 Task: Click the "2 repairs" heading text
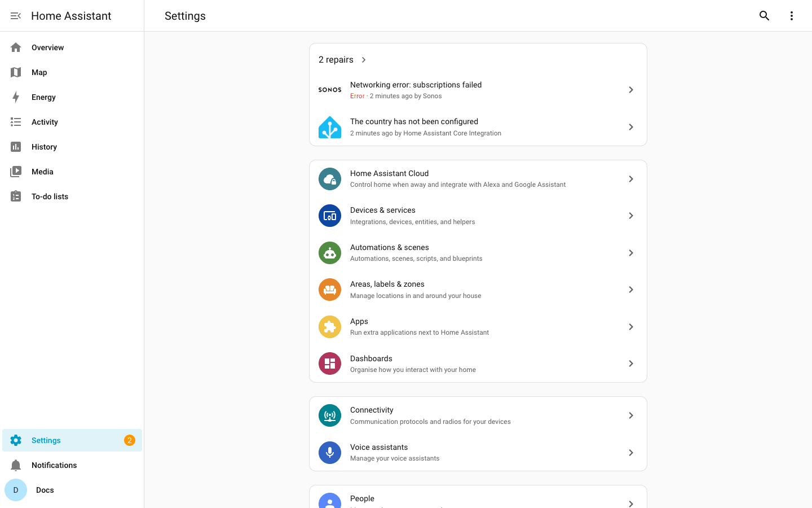336,60
